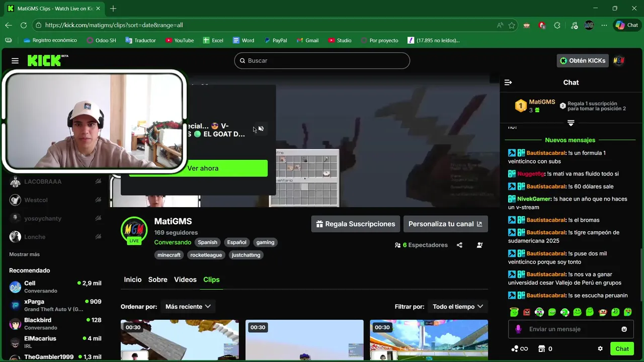Screen dimensions: 644x362
Task: Open Edge settings three-dot menu
Action: coord(604,25)
